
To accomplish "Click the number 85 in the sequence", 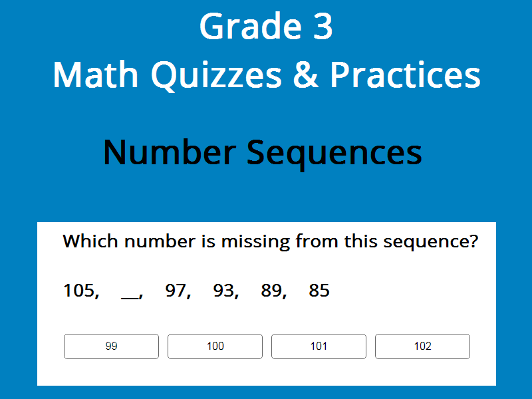I will tap(319, 291).
